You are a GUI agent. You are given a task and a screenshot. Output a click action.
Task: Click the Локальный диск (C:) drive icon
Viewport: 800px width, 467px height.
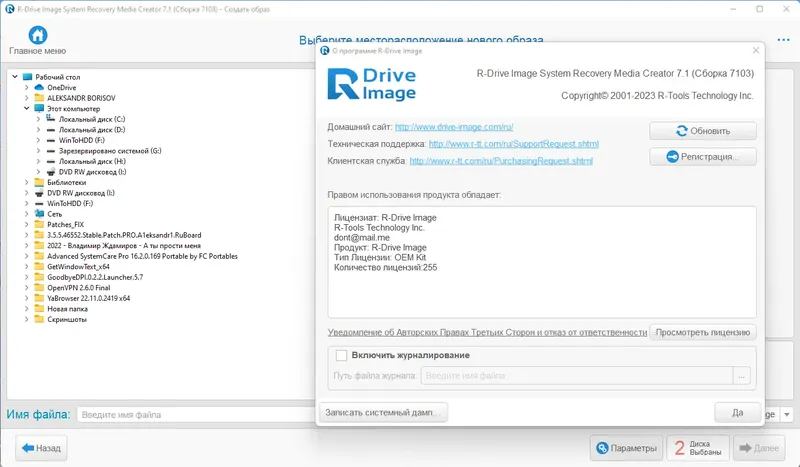(51, 118)
